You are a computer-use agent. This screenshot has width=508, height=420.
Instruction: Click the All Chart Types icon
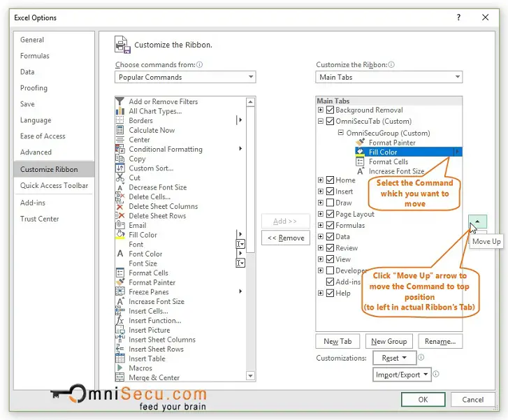[x=120, y=111]
